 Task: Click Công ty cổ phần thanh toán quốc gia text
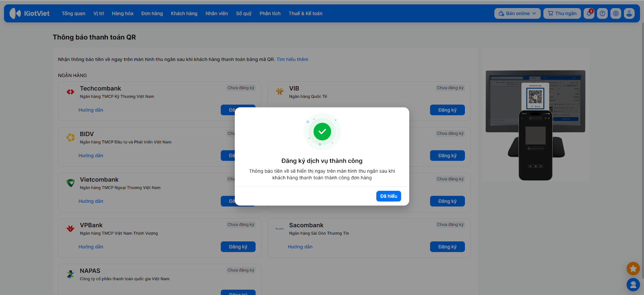tap(124, 279)
